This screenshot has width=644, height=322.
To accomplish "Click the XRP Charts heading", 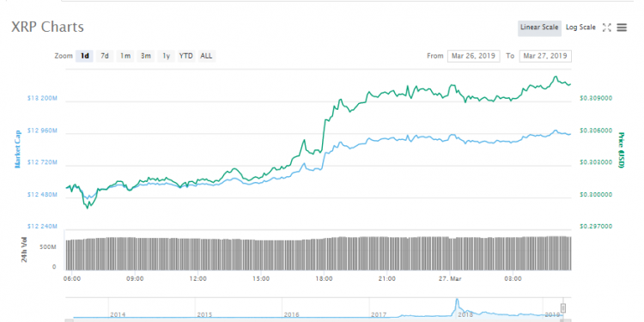I will tap(47, 27).
